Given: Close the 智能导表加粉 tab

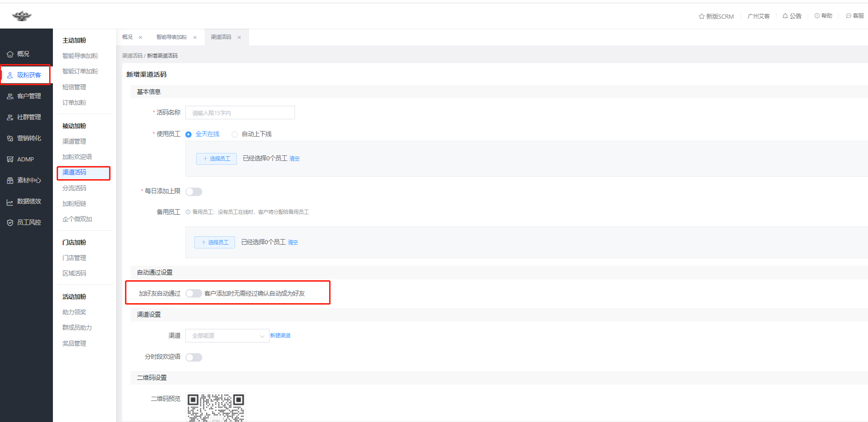Looking at the screenshot, I should click(x=195, y=37).
